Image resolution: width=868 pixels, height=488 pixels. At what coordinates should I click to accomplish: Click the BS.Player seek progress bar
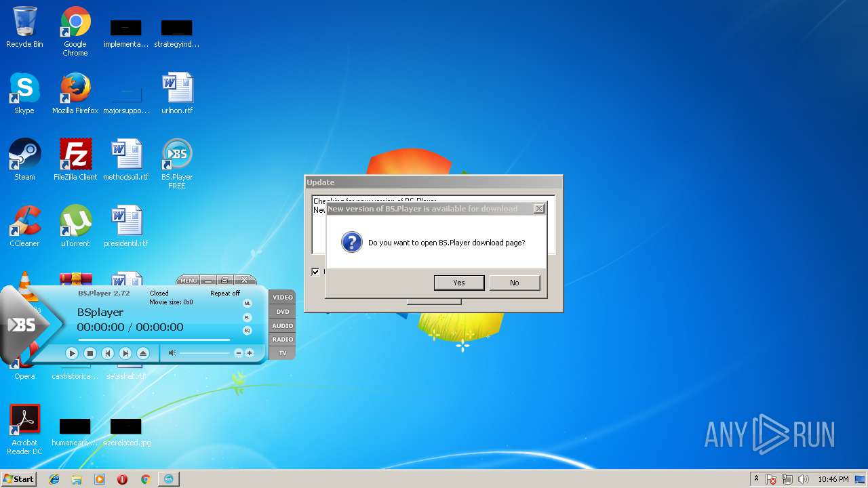point(154,340)
